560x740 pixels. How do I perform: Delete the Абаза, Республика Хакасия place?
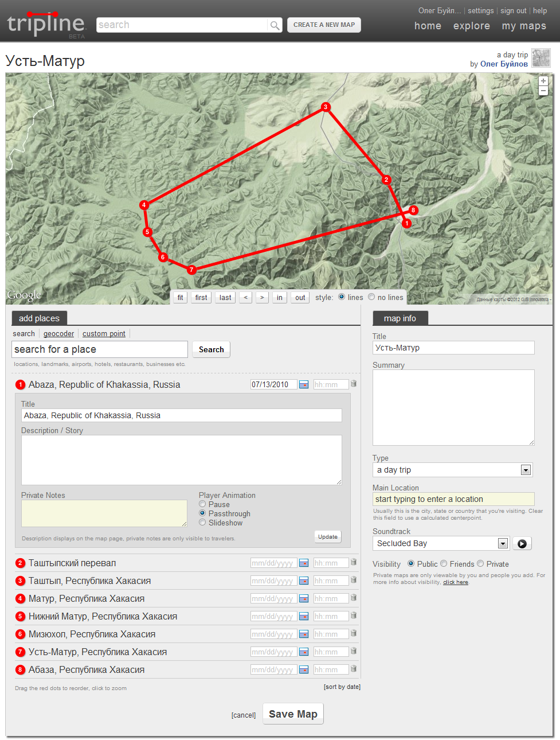354,669
